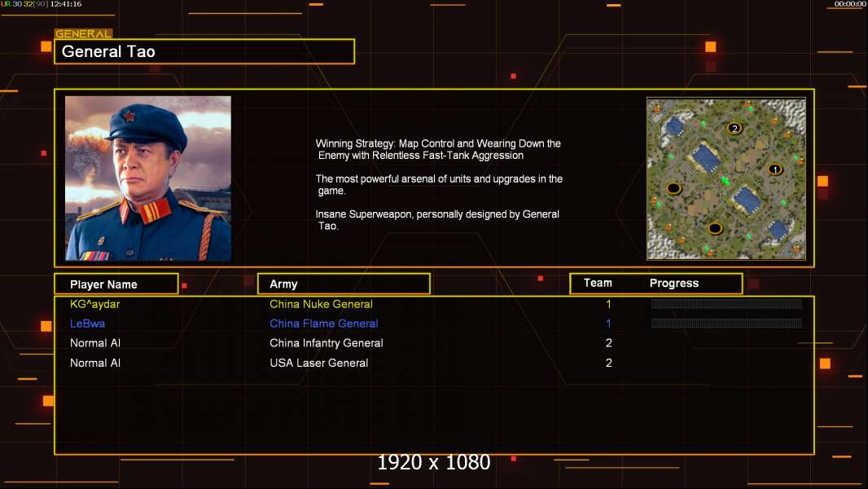Select player 'LeBwa' in the list
Viewport: 868px width, 489px height.
(x=87, y=324)
